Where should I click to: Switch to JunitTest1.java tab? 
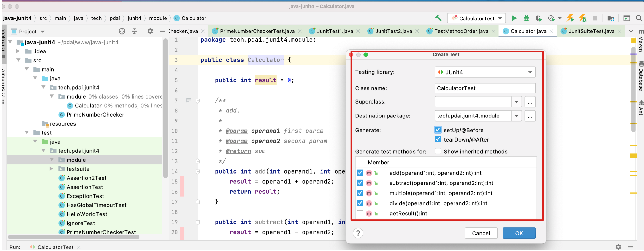[335, 31]
